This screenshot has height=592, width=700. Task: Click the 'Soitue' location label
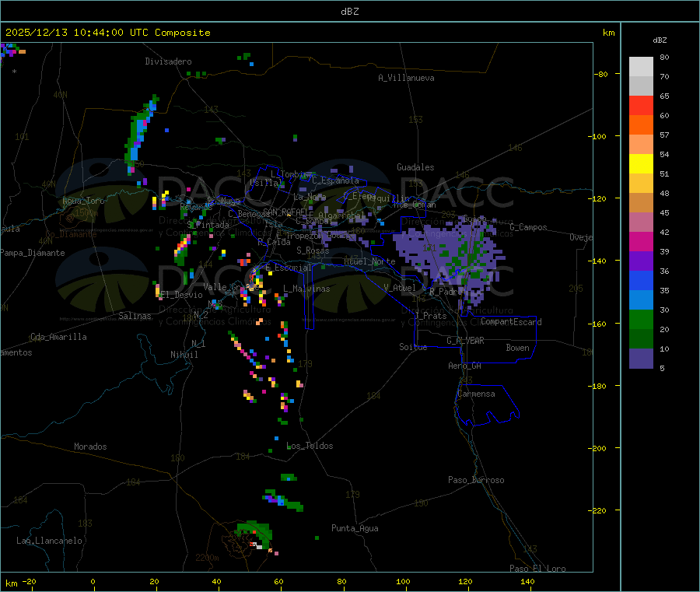click(x=413, y=347)
